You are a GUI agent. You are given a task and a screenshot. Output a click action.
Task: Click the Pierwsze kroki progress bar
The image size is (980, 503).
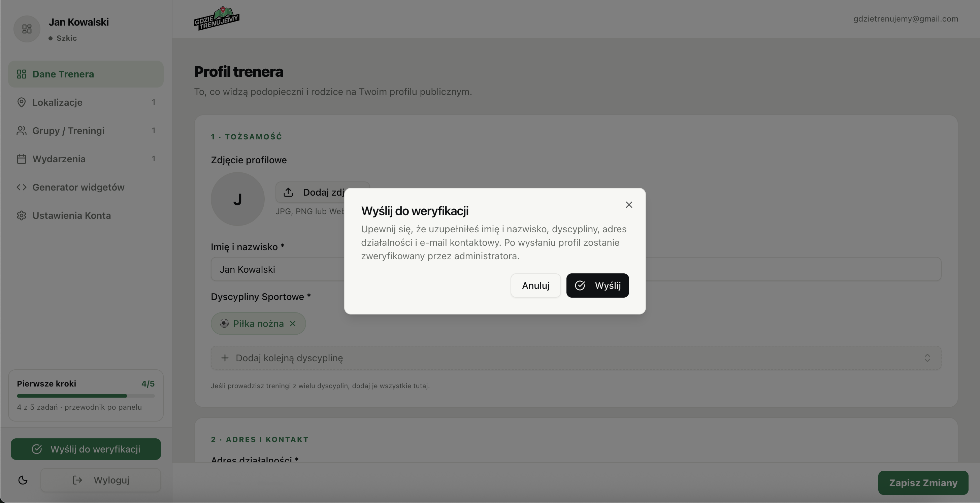pyautogui.click(x=86, y=396)
